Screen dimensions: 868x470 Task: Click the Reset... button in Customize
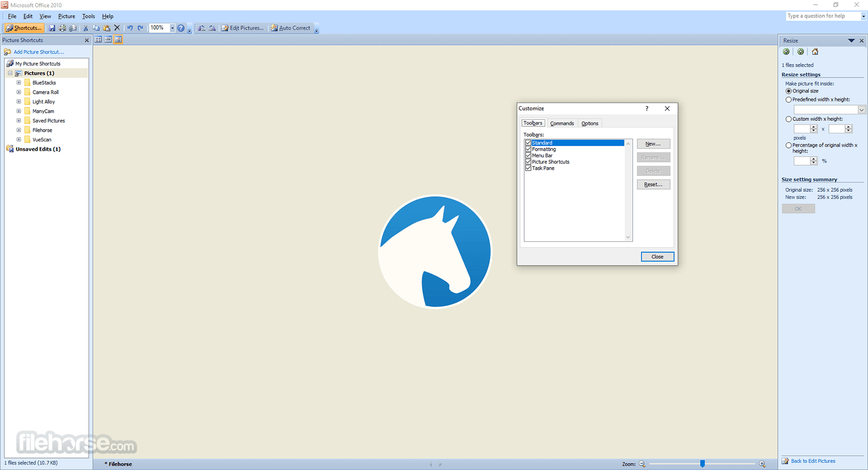tap(653, 184)
